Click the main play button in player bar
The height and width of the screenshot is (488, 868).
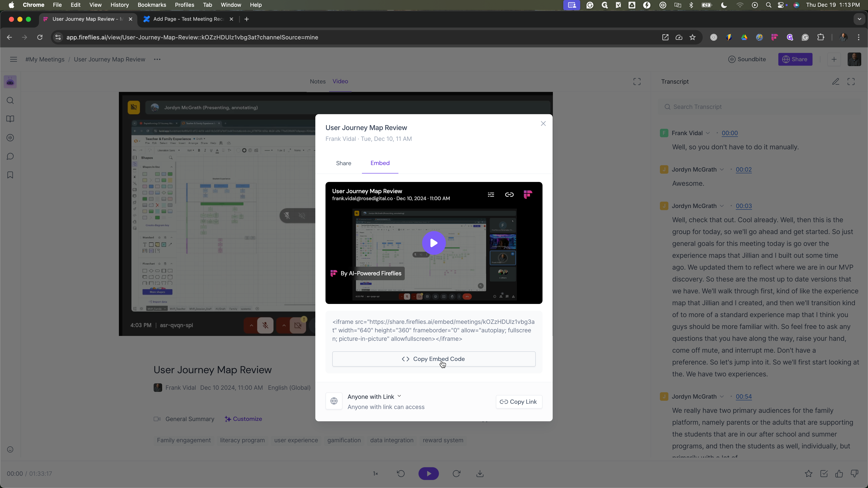[429, 474]
